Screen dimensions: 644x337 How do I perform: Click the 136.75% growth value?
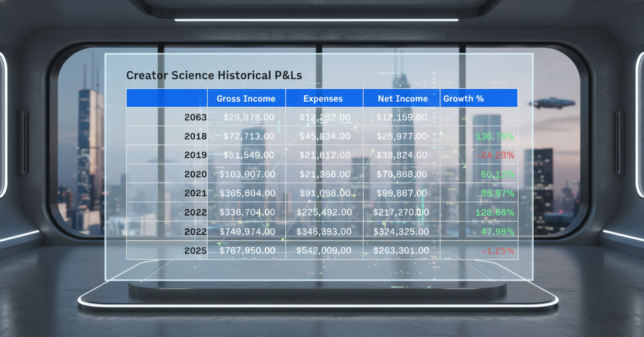(495, 136)
